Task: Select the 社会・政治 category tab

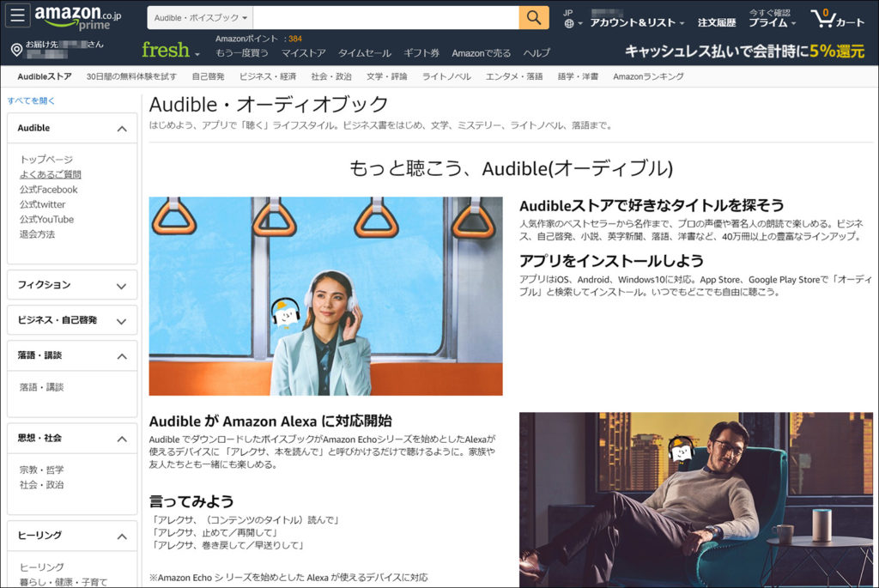Action: pos(331,76)
